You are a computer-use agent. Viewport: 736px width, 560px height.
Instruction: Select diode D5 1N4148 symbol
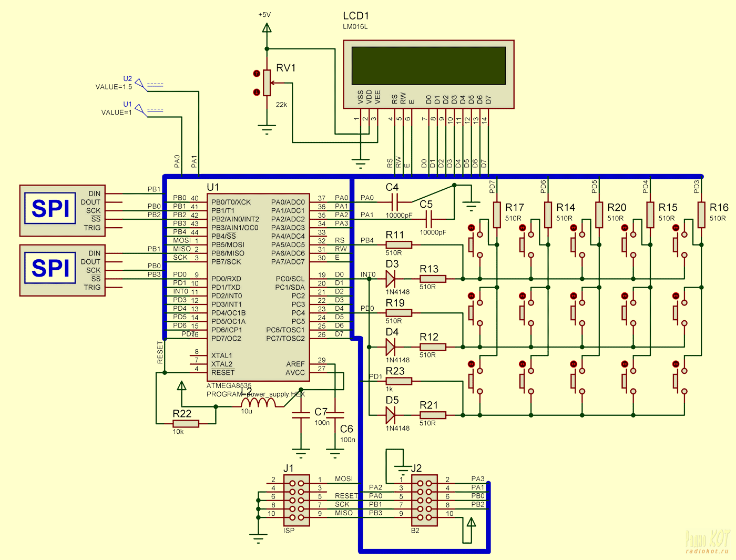click(x=391, y=415)
